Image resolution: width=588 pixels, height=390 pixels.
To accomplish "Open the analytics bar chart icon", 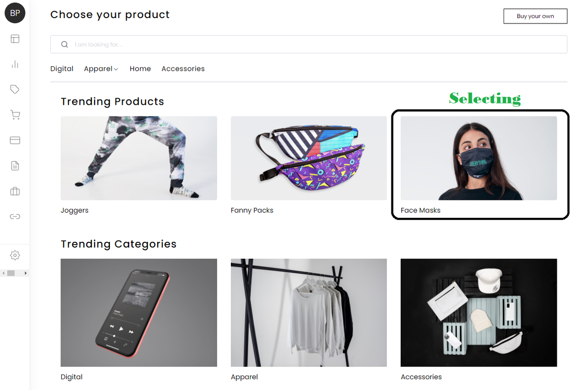I will 15,64.
